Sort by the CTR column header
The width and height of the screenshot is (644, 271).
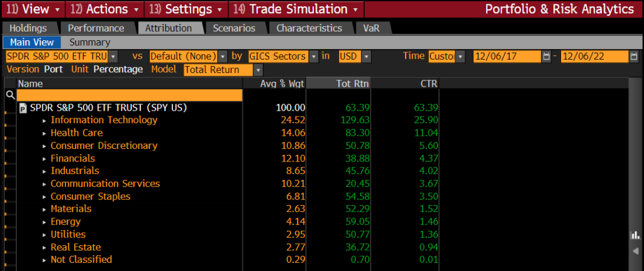coord(404,84)
